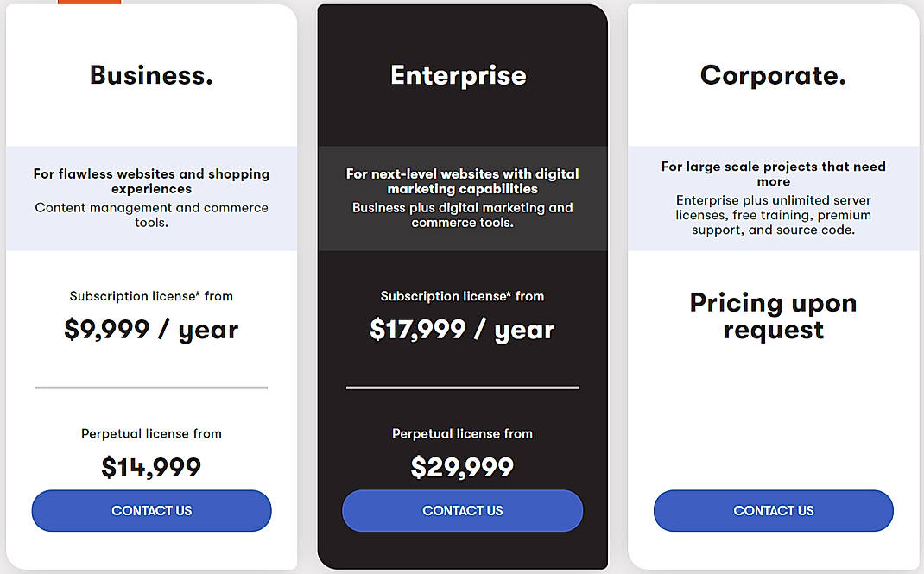
Task: Click the $9,999 per year subscription price
Action: [151, 329]
